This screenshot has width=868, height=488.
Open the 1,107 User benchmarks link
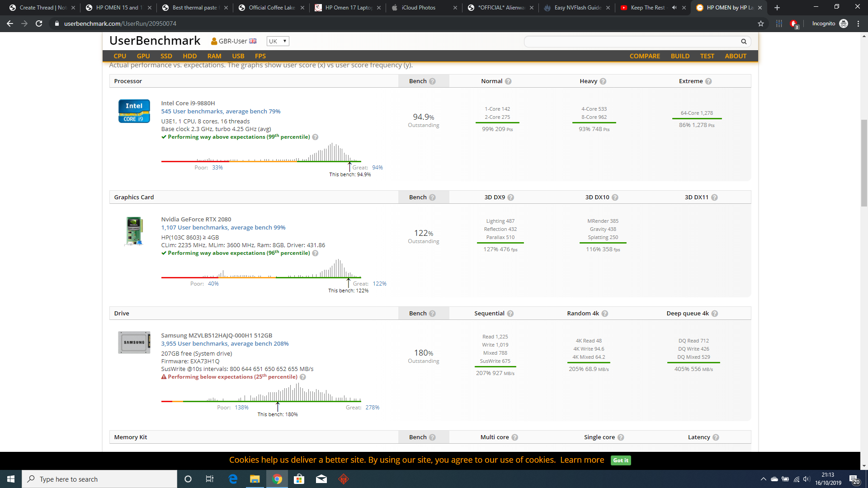[223, 228]
